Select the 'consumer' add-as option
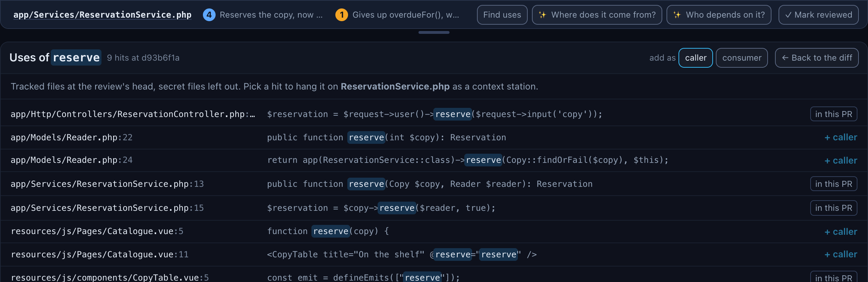This screenshot has height=282, width=868. pyautogui.click(x=742, y=58)
